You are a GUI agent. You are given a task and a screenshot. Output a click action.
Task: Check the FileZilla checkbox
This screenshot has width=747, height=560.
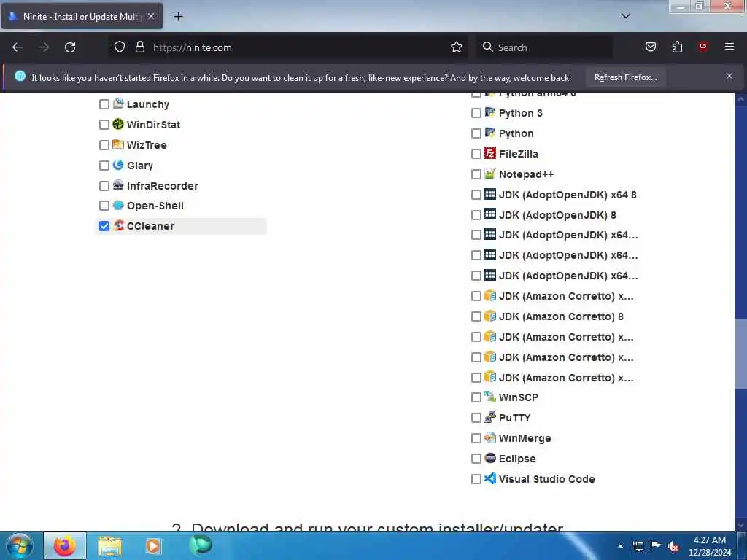pos(476,154)
